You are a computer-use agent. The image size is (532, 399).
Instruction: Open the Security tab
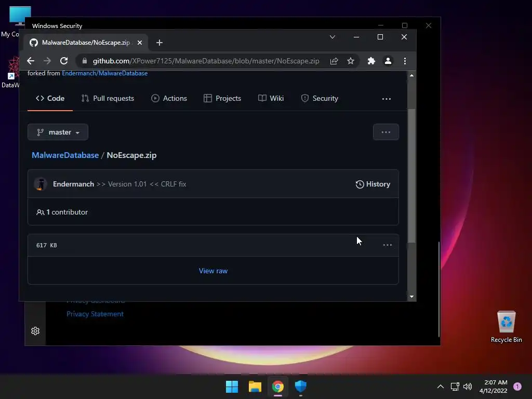pos(320,98)
